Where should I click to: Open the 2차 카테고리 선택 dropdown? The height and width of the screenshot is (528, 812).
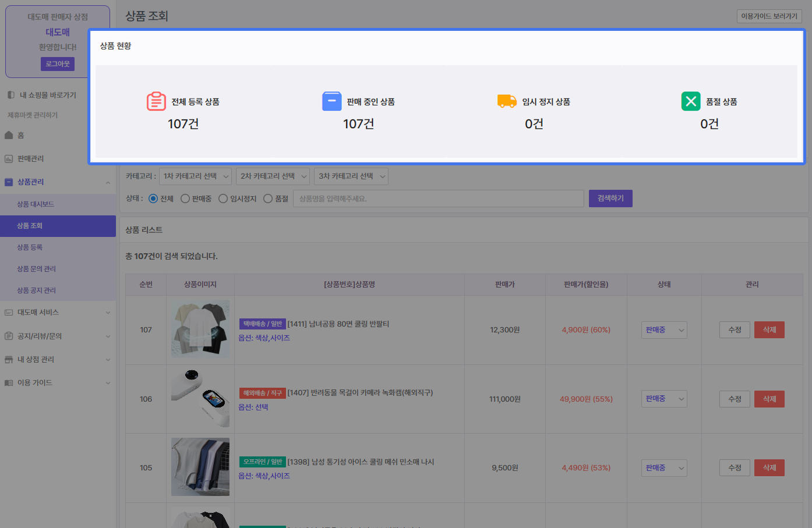coord(273,176)
